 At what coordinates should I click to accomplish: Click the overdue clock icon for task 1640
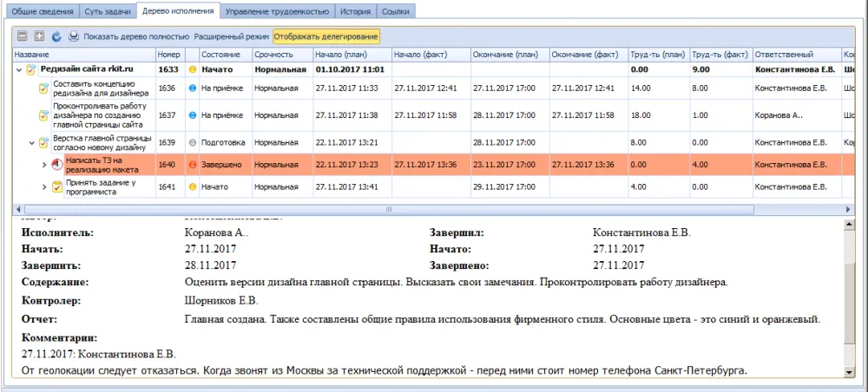click(x=57, y=165)
